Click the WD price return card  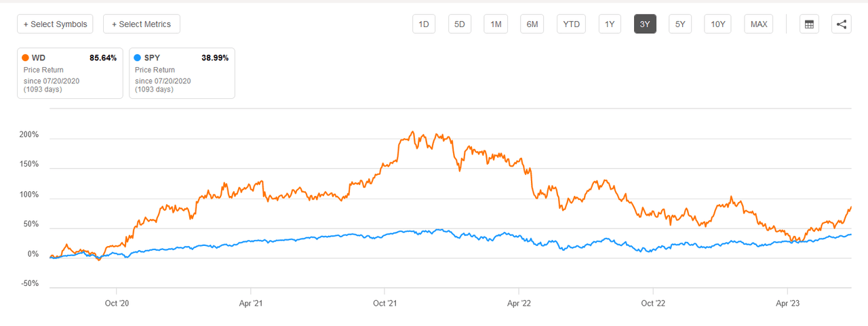click(x=70, y=73)
